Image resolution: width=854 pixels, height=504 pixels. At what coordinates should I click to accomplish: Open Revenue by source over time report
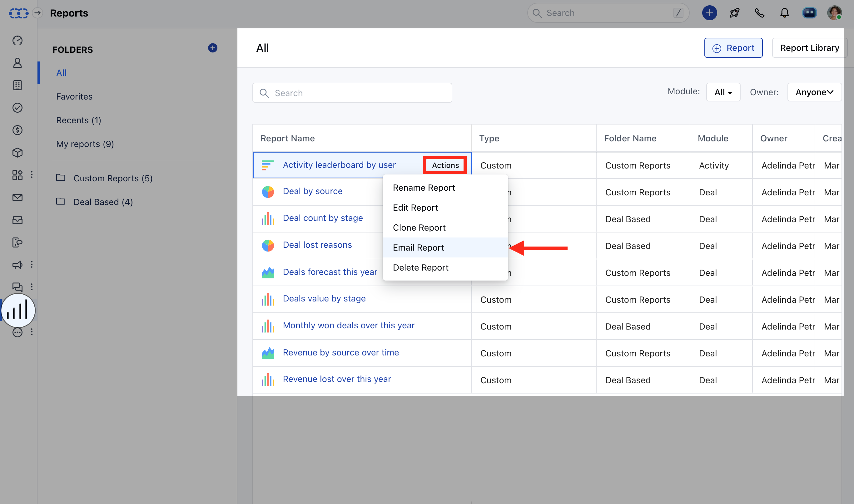341,353
